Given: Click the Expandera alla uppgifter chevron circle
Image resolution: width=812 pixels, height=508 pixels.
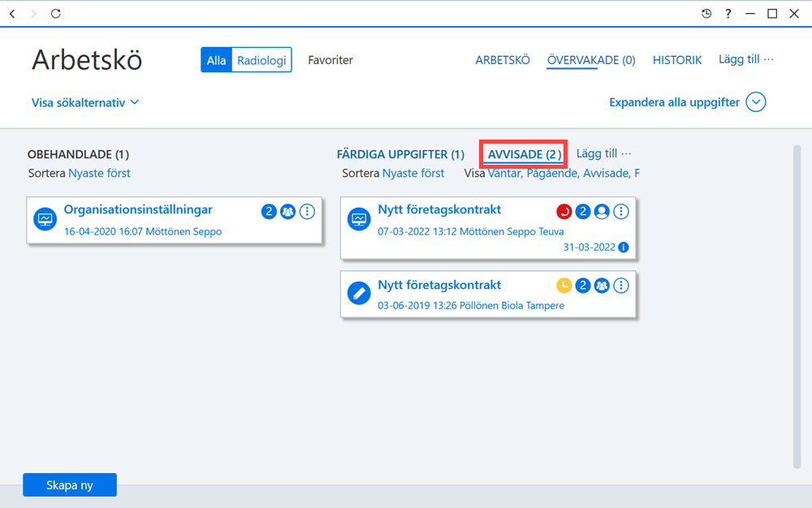Looking at the screenshot, I should click(756, 102).
